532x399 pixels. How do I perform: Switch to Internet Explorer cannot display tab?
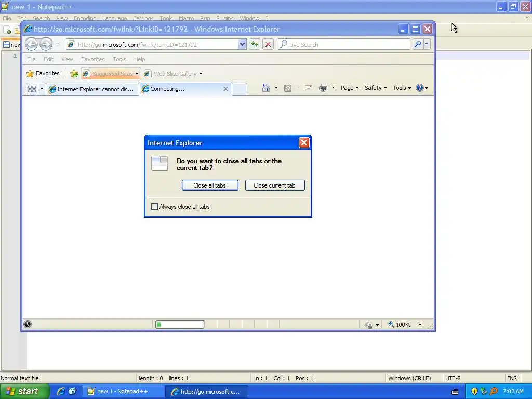coord(92,89)
